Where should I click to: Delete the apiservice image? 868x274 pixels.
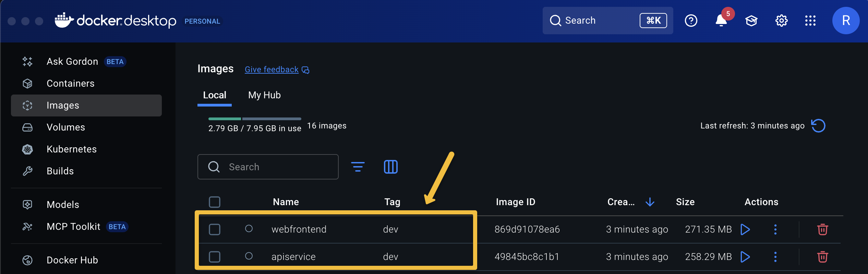(822, 257)
